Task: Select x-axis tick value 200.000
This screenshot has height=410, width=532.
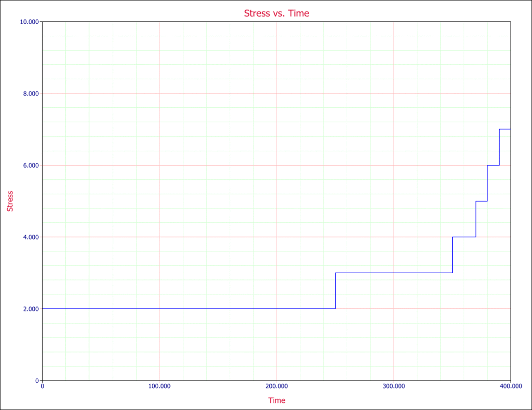Action: point(277,386)
